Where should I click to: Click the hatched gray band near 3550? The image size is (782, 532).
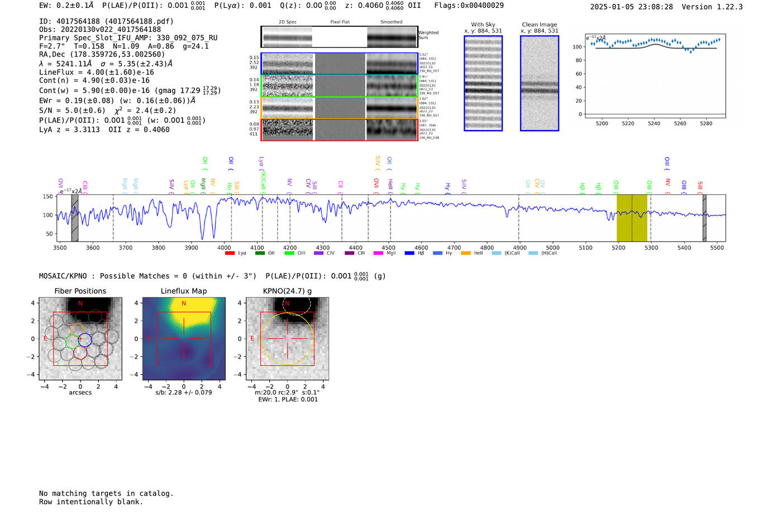click(x=75, y=218)
